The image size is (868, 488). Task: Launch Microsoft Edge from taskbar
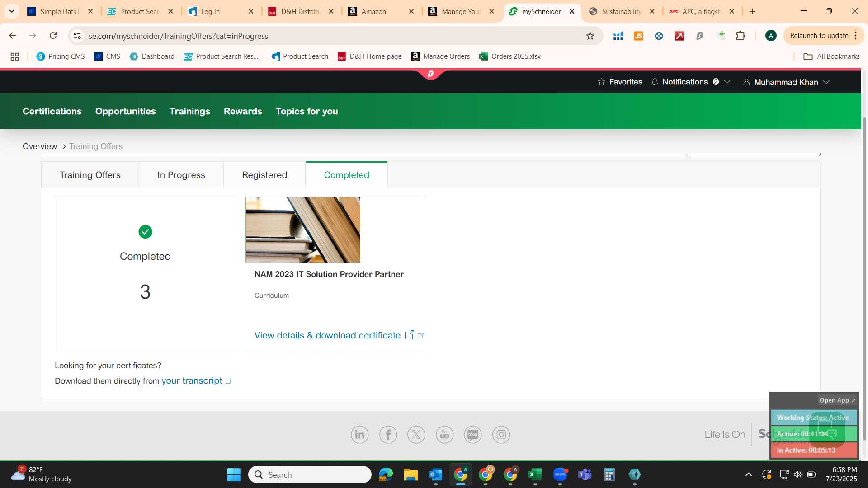386,474
